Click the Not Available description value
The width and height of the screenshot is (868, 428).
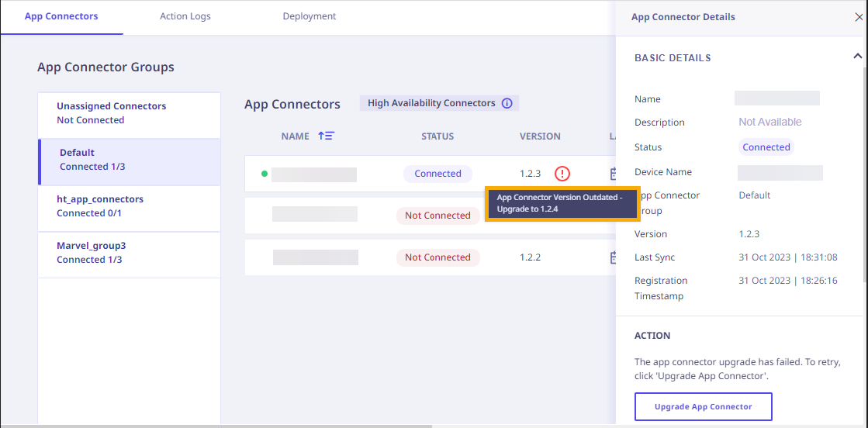770,122
